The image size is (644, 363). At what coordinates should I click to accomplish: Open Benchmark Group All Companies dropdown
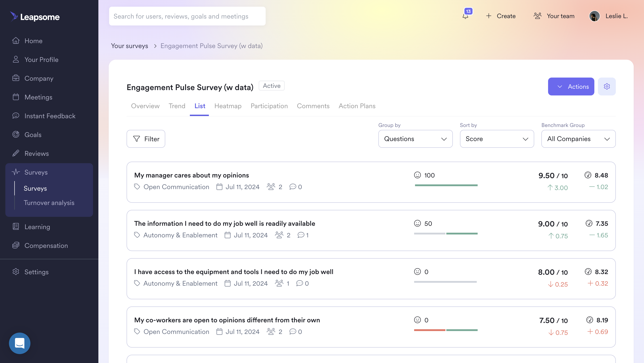pyautogui.click(x=578, y=139)
